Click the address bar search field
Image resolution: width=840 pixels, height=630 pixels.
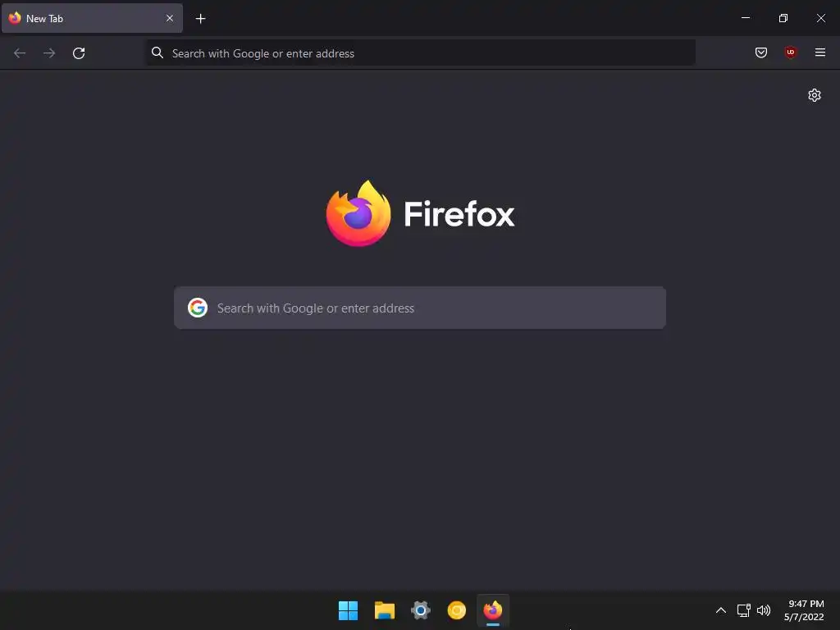421,53
